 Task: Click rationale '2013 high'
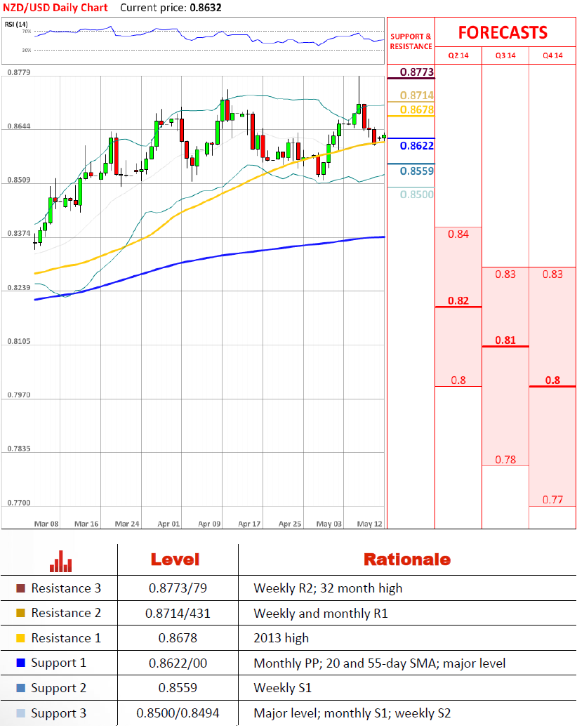pyautogui.click(x=281, y=638)
